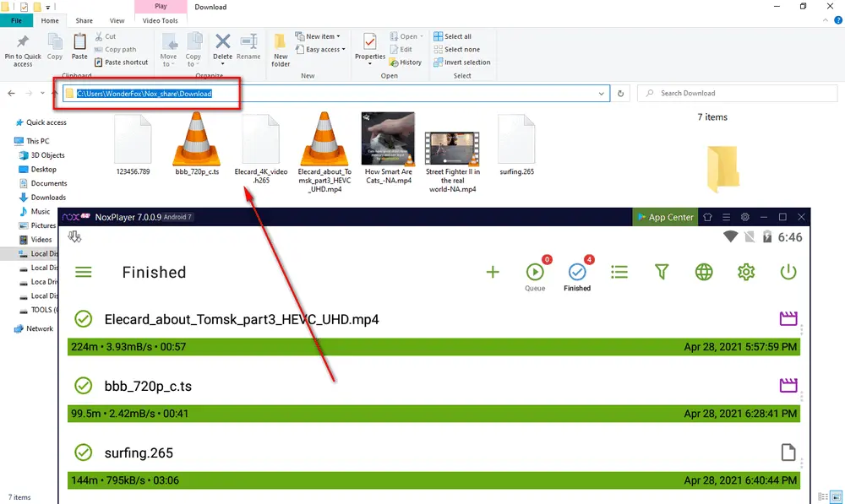Click the video icon for Elecard_about_Tomsk entry

coord(788,318)
